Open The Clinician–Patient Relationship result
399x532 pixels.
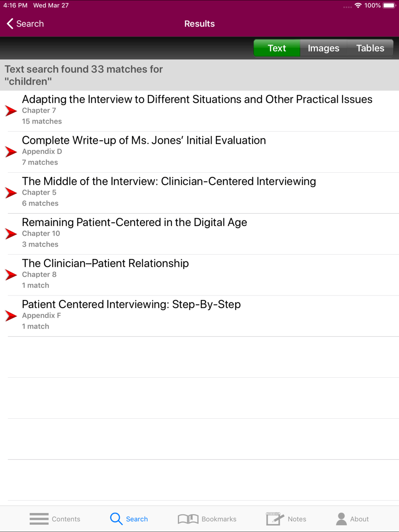[203, 275]
